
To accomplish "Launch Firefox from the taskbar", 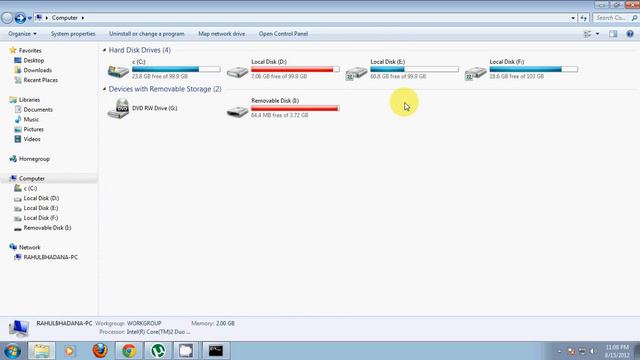I will pyautogui.click(x=100, y=351).
